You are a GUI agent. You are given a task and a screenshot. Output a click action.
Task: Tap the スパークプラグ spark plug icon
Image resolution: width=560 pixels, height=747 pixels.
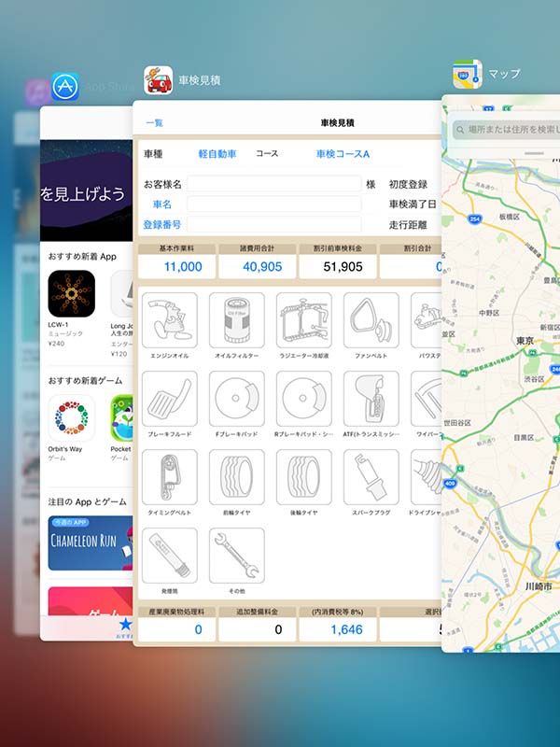coord(371,477)
